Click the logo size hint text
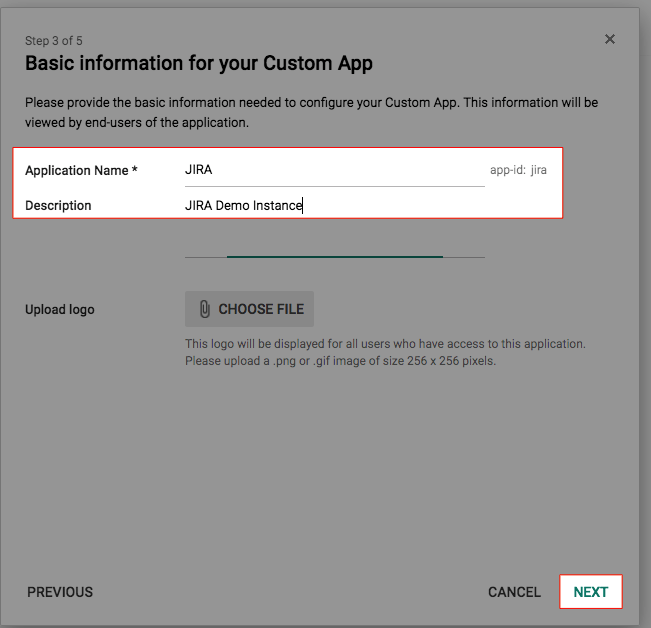The image size is (651, 628). pyautogui.click(x=385, y=352)
